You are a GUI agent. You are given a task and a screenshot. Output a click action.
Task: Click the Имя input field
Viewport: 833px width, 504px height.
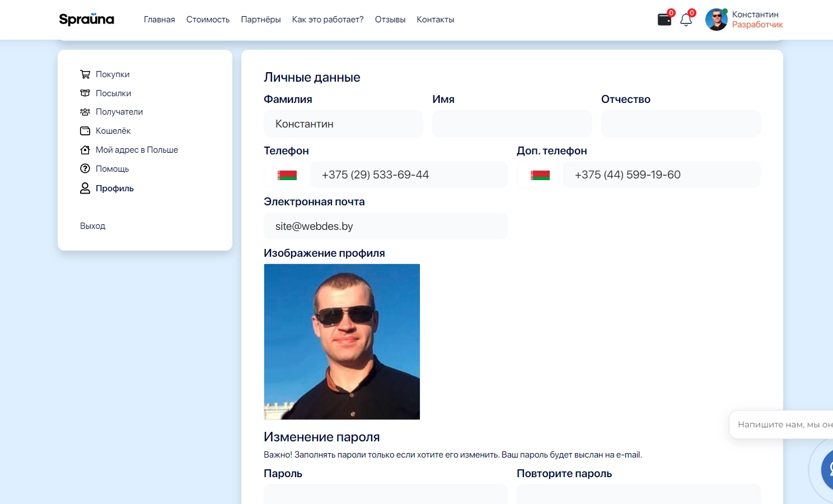pos(512,124)
